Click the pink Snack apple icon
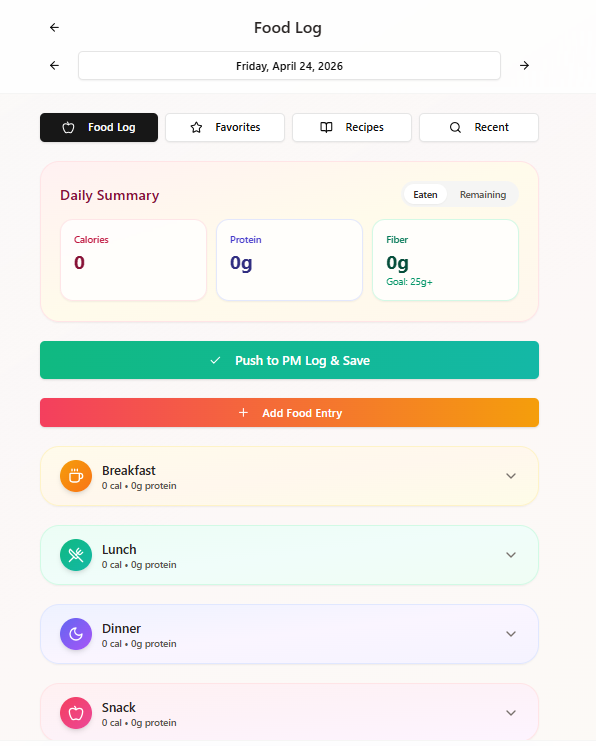Screen dimensions: 596x746 76,713
